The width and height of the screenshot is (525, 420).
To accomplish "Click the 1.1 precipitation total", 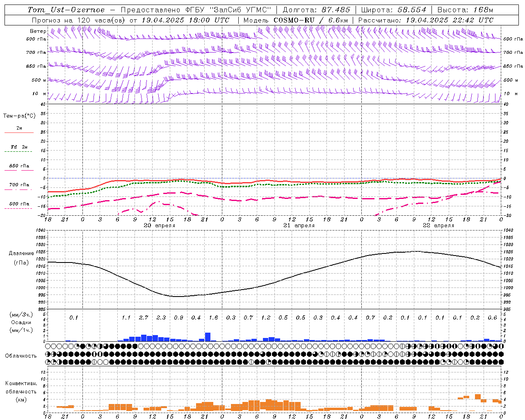I will coord(126,318).
